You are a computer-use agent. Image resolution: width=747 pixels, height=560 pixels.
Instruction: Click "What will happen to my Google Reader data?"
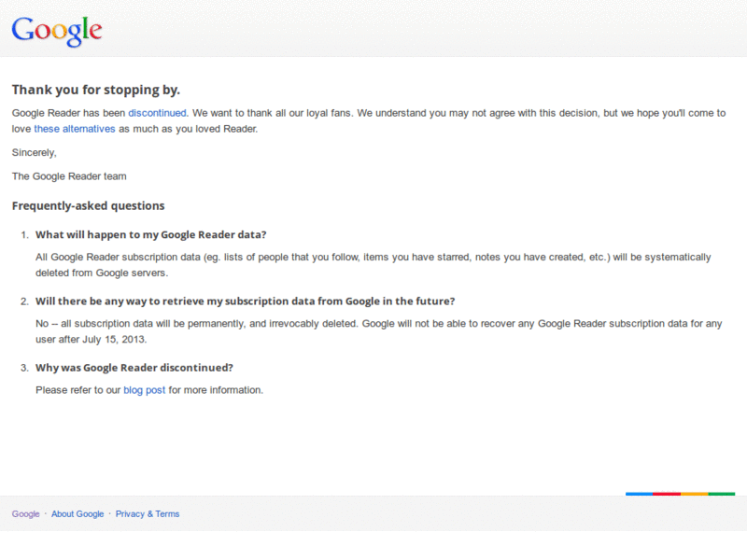151,235
